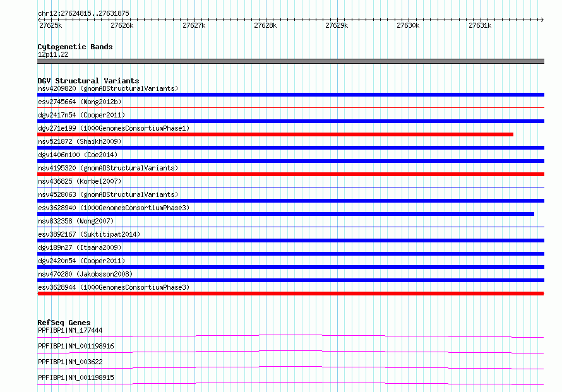Screen dimensions: 562x392
Task: Click the blue bar under nsv4209820
Action: [x=290, y=95]
